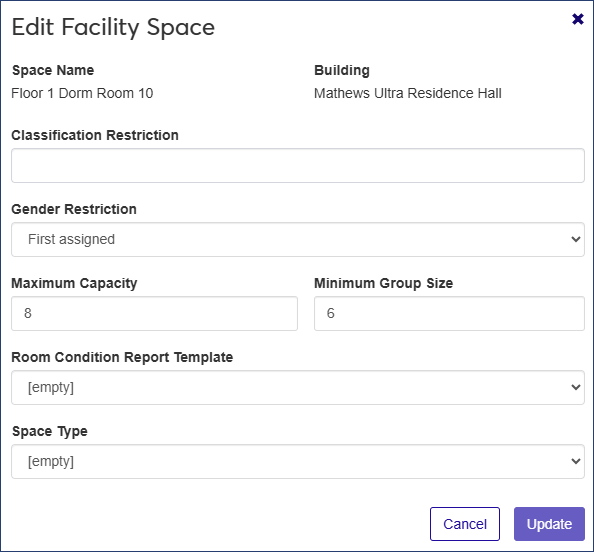Select the text Floor 1 Dorm Room 10
The image size is (594, 552).
pos(82,93)
